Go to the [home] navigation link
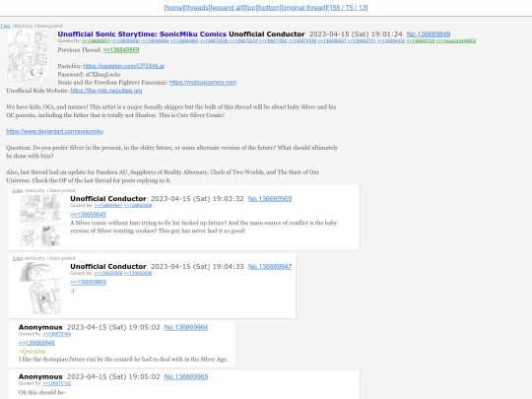 [x=174, y=8]
